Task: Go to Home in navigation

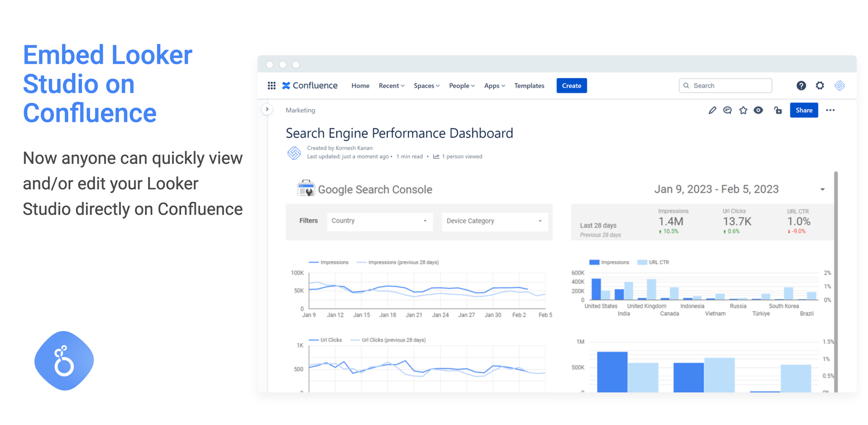Action: click(360, 86)
